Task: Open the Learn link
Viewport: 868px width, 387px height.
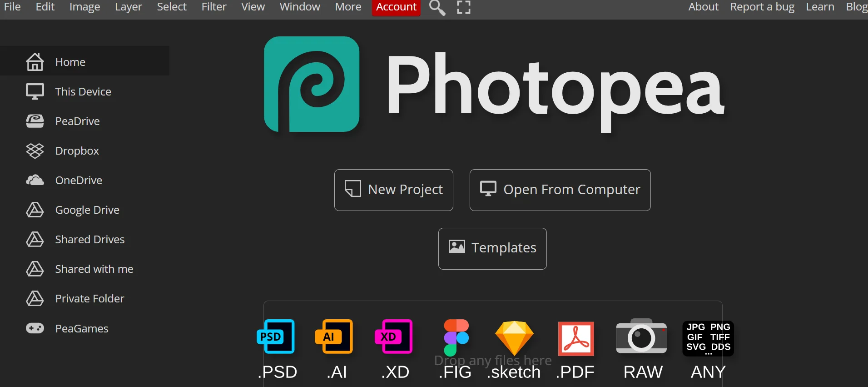Action: click(x=820, y=7)
